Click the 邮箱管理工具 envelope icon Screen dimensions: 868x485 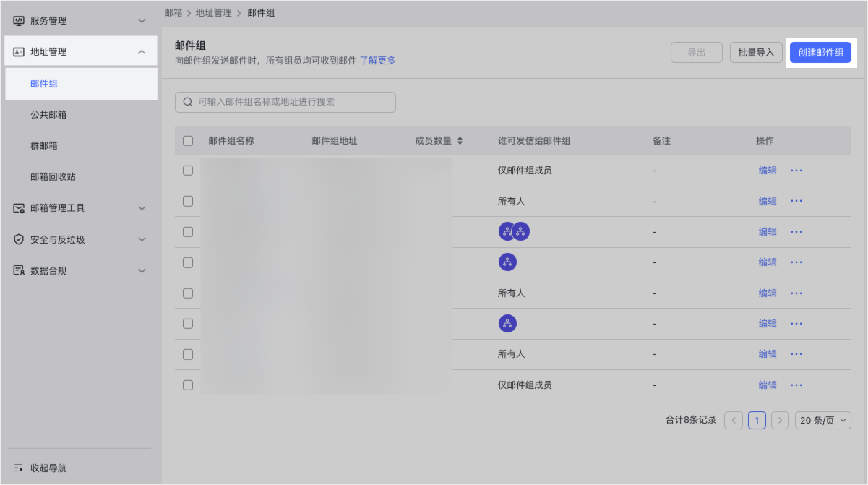click(19, 208)
